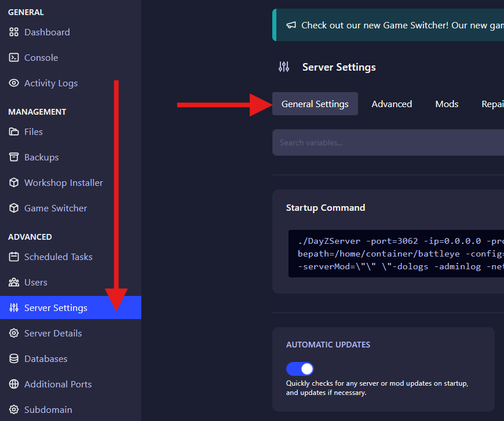Click the Startup Command code box
This screenshot has width=504, height=421.
click(396, 254)
